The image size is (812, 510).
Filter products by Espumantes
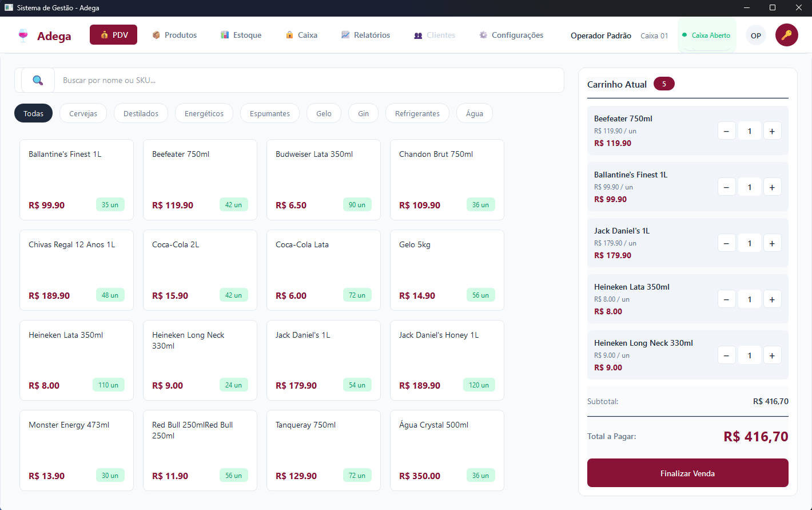point(270,113)
